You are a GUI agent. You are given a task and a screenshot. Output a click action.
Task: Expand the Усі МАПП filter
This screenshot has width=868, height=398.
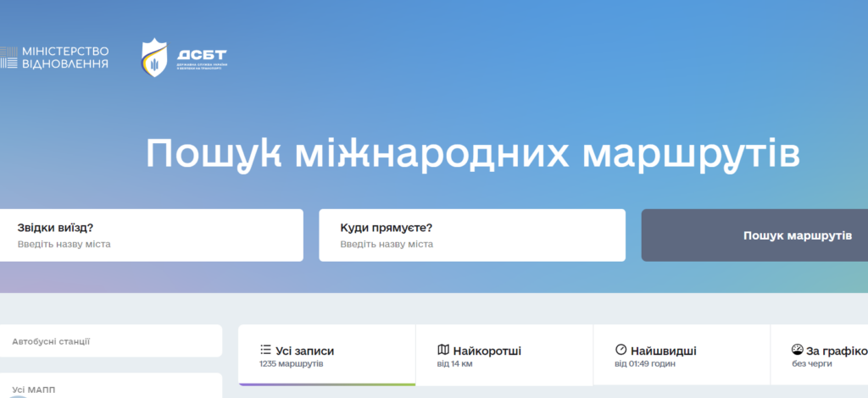111,385
